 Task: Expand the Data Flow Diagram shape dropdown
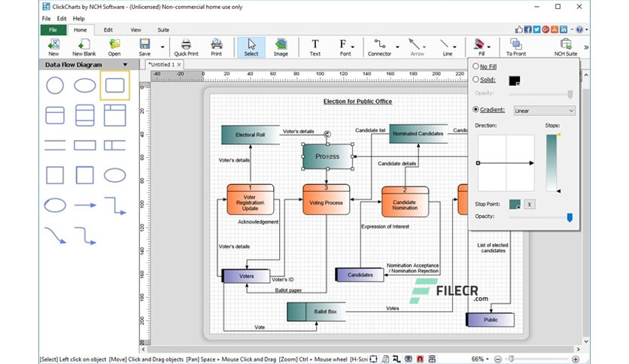point(125,65)
